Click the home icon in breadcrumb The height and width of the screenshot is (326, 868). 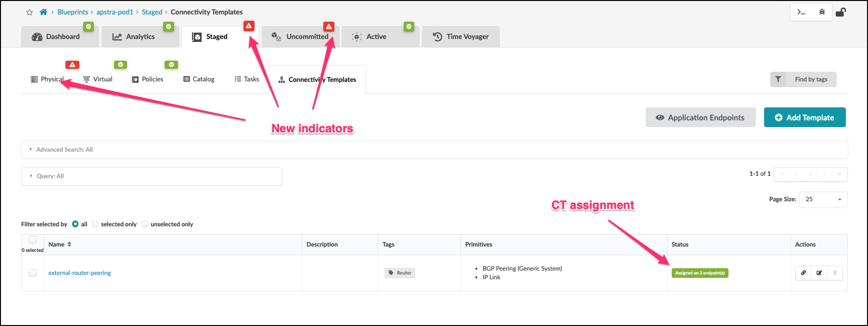click(x=43, y=12)
